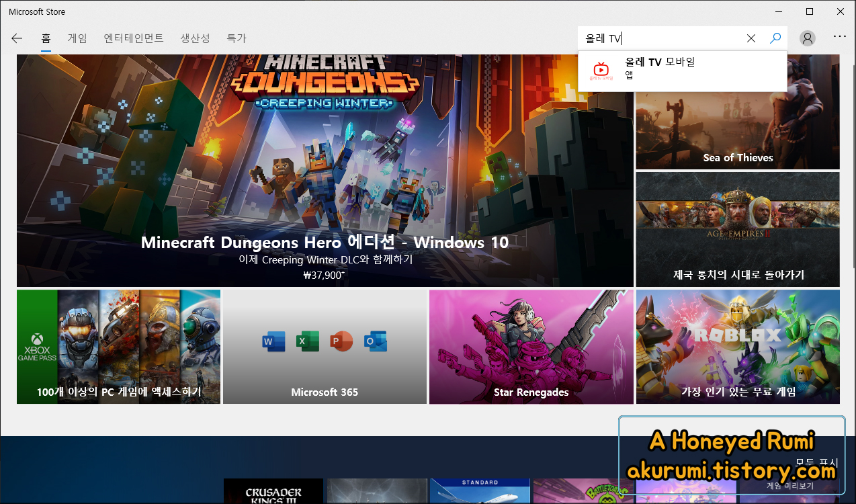Screen dimensions: 856x504
Task: Select the 올레 TV 모바일 suggestion
Action: point(683,70)
